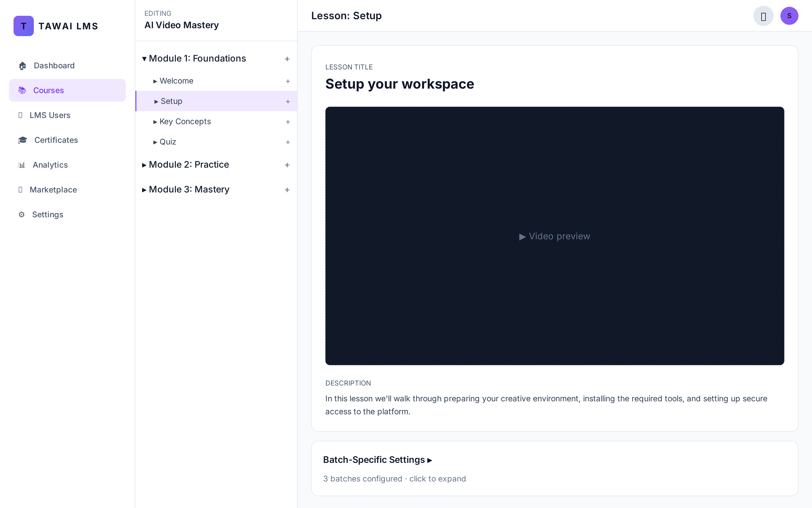Viewport: 812px width, 508px height.
Task: Click the TAWAI LMS logo icon
Action: click(23, 26)
